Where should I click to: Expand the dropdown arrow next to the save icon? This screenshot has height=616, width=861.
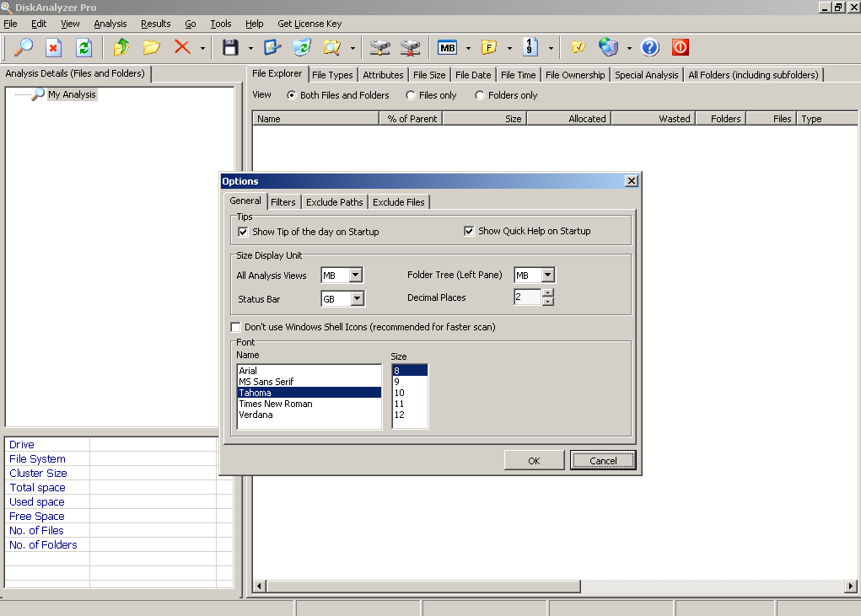[250, 48]
